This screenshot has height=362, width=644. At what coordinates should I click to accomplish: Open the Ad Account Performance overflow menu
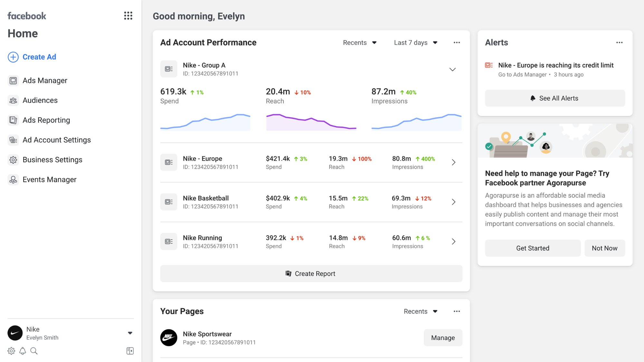point(457,42)
